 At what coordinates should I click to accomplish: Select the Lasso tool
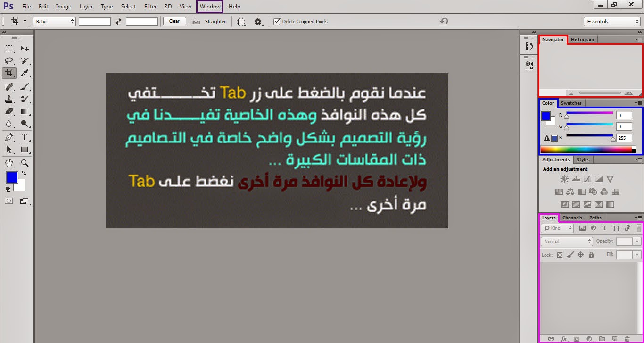[9, 60]
